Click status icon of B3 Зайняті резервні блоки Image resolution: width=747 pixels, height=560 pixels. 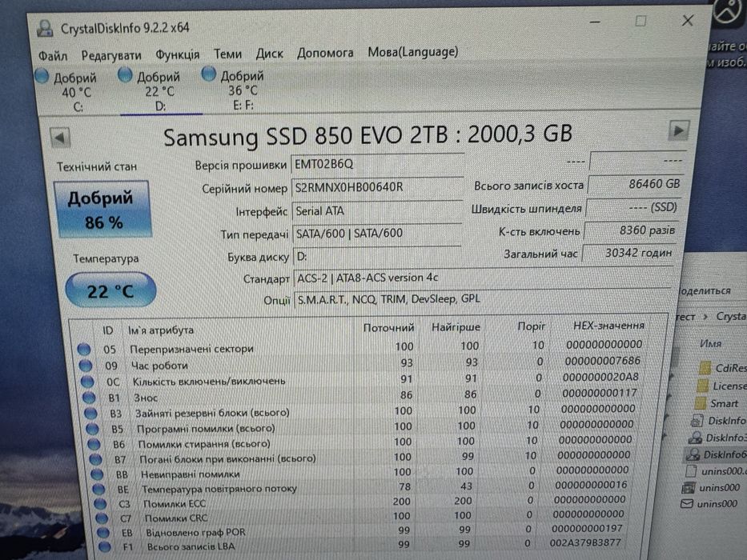click(90, 414)
